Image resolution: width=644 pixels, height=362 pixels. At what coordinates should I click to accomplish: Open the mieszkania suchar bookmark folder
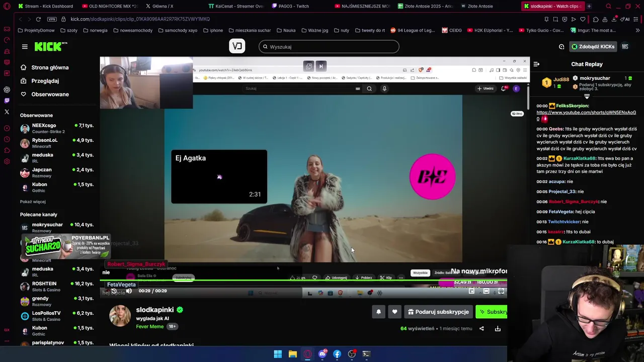(249, 30)
